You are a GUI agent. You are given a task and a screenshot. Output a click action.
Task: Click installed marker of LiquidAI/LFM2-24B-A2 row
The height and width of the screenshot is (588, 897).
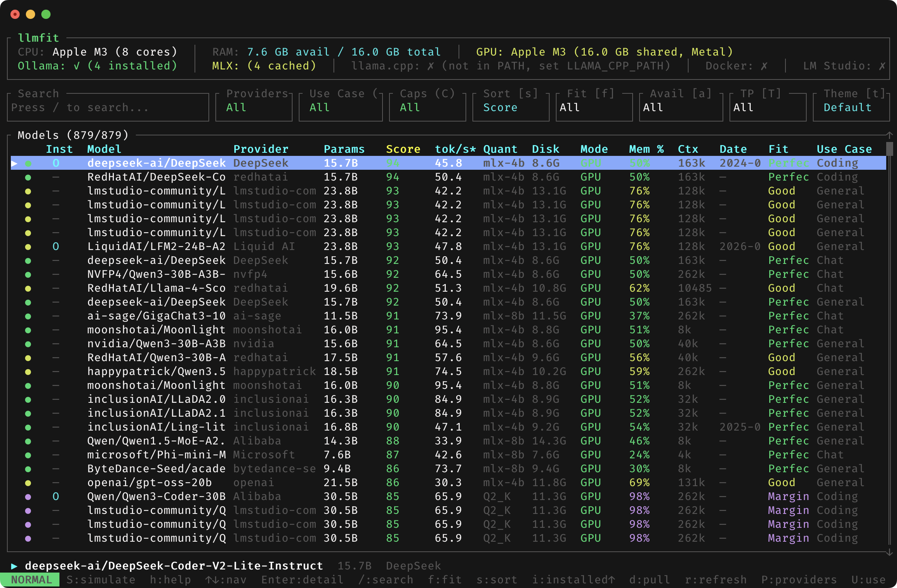pyautogui.click(x=56, y=247)
